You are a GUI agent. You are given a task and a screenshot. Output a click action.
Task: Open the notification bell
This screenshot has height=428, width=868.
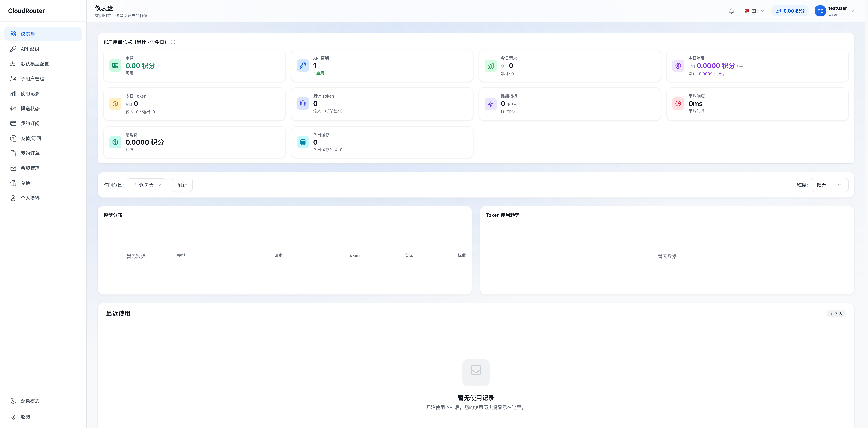point(731,11)
